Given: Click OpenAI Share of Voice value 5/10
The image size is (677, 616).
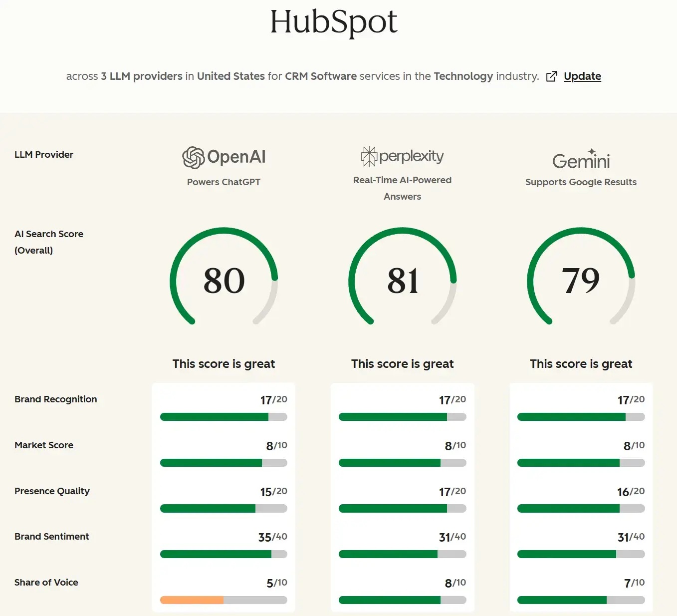Looking at the screenshot, I should 277,583.
